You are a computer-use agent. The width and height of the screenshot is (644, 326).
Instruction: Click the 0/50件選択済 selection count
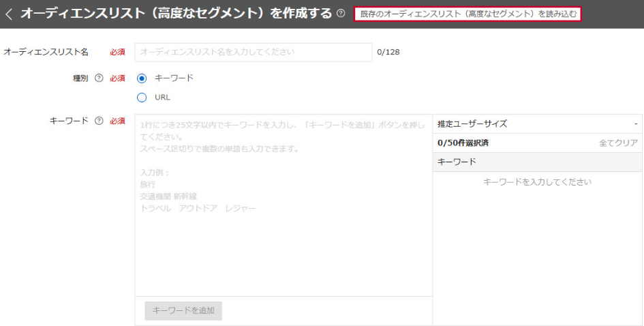coord(463,143)
